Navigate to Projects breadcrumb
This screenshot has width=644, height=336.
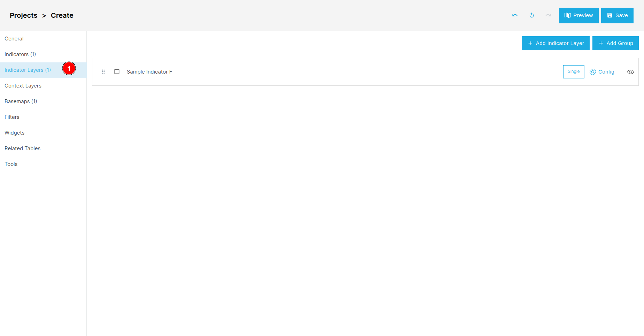coord(23,15)
